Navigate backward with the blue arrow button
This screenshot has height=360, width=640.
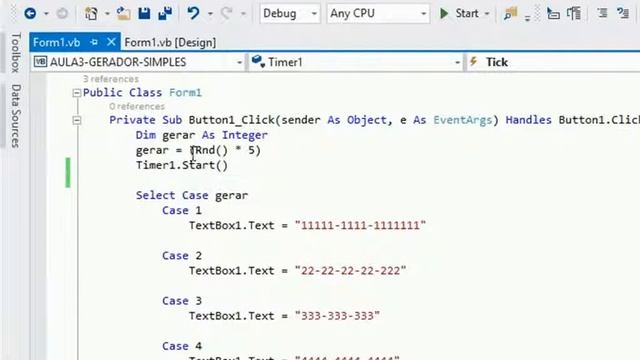[x=30, y=13]
